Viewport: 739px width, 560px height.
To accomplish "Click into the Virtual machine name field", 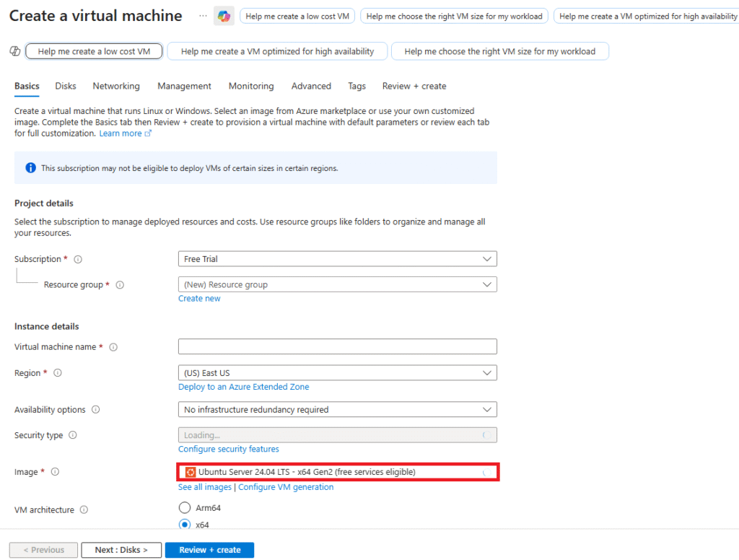I will click(x=337, y=347).
